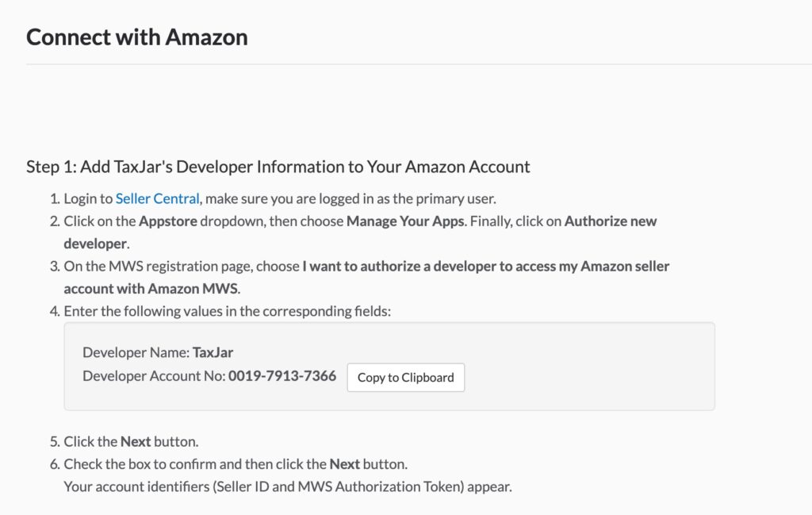Click the bold Next word in step 5
This screenshot has width=812, height=515.
click(136, 441)
